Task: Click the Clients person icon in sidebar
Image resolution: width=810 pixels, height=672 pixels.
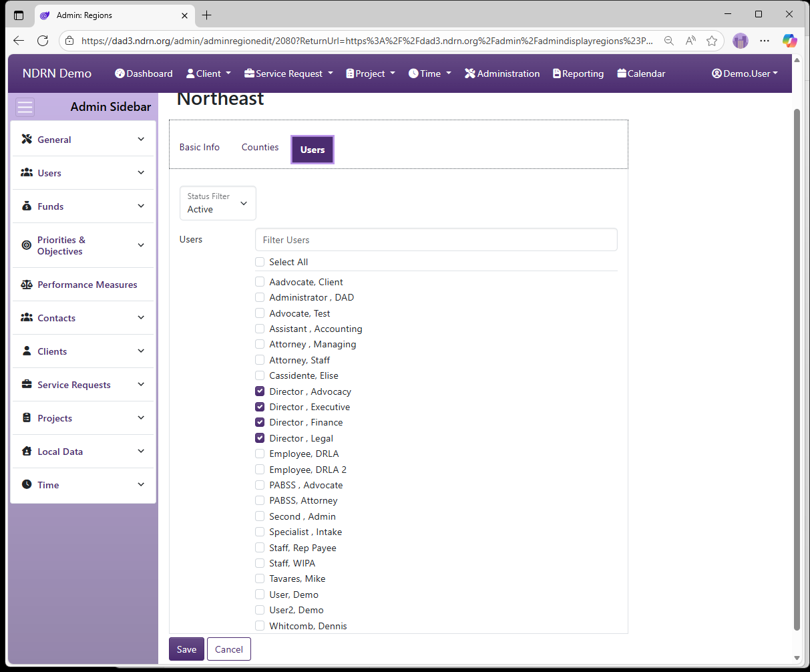Action: click(x=27, y=351)
